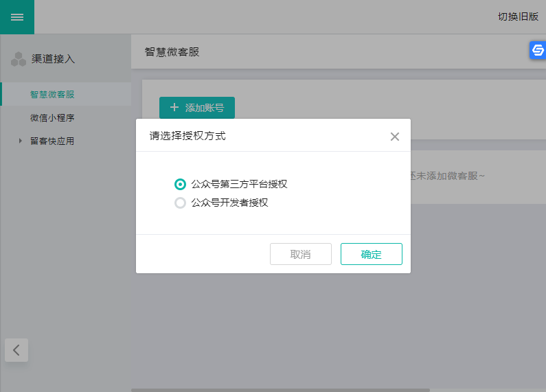
Task: Confirm with the 确定 button
Action: (371, 254)
